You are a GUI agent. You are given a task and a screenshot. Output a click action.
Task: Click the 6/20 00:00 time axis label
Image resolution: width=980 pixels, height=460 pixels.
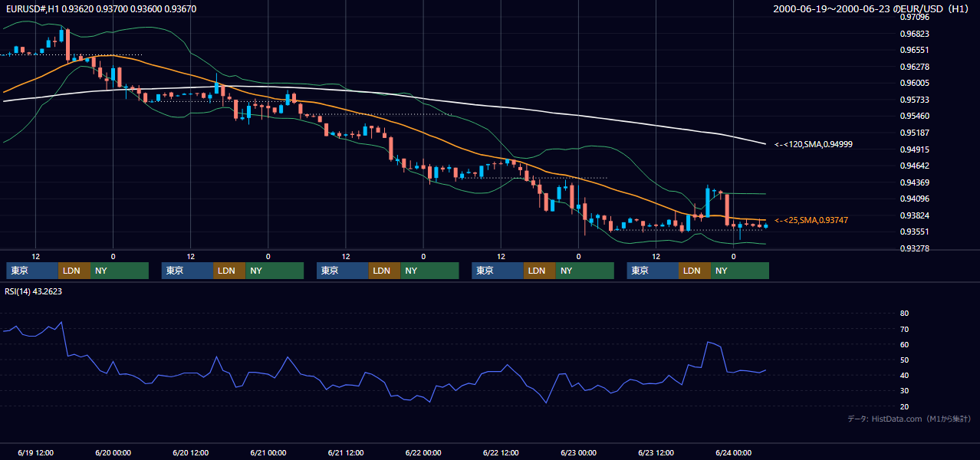(x=113, y=452)
